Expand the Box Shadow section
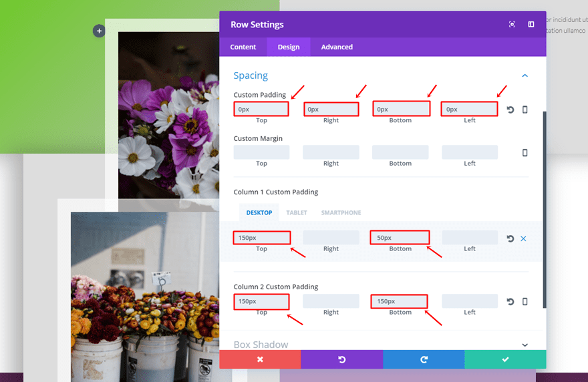Viewport: 588px width, 382px height. (x=525, y=345)
